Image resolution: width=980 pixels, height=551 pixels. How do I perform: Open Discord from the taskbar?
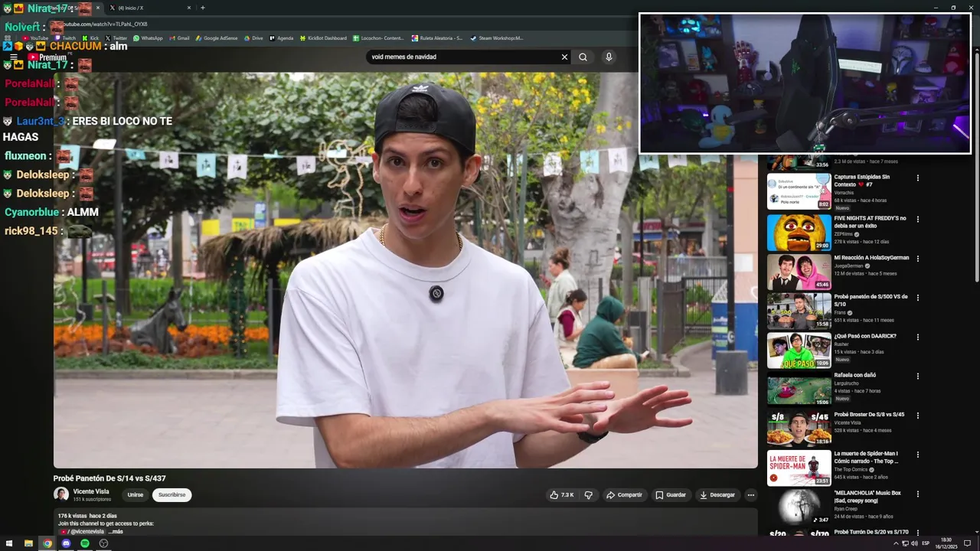(x=66, y=543)
